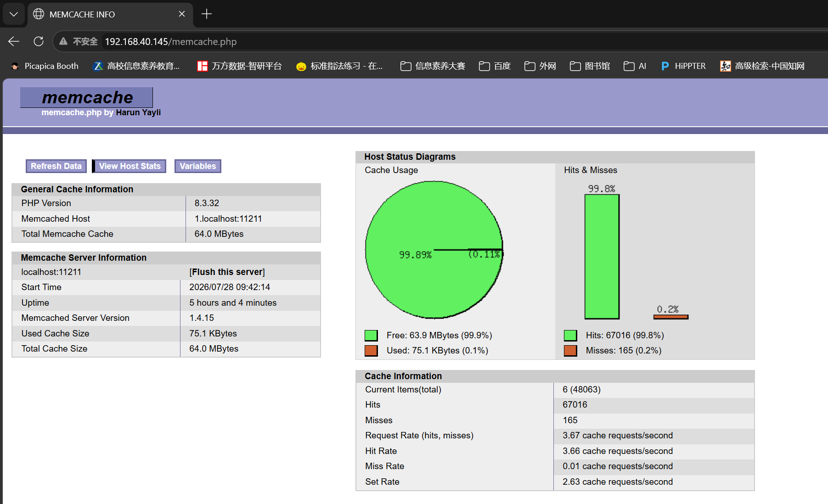Click the localhost:11211 server label
The image size is (828, 504).
pyautogui.click(x=51, y=272)
